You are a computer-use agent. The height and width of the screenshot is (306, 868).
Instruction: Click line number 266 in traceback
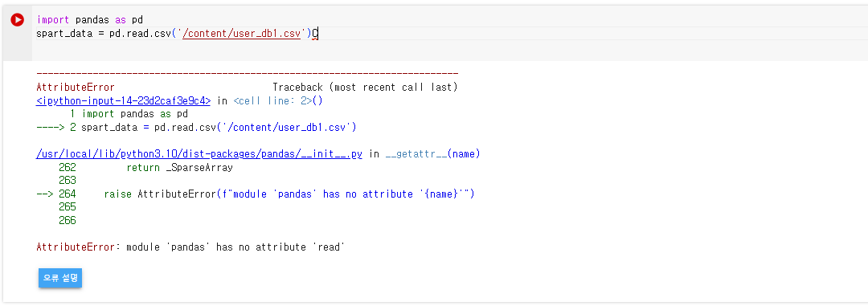(67, 220)
